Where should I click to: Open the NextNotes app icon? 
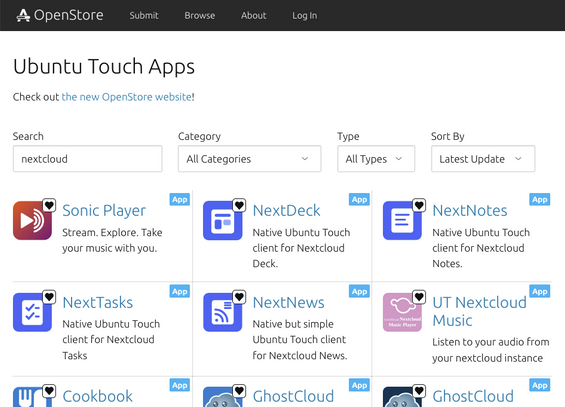[402, 220]
